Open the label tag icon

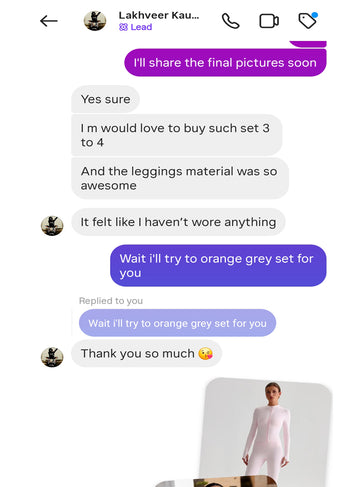pyautogui.click(x=308, y=21)
